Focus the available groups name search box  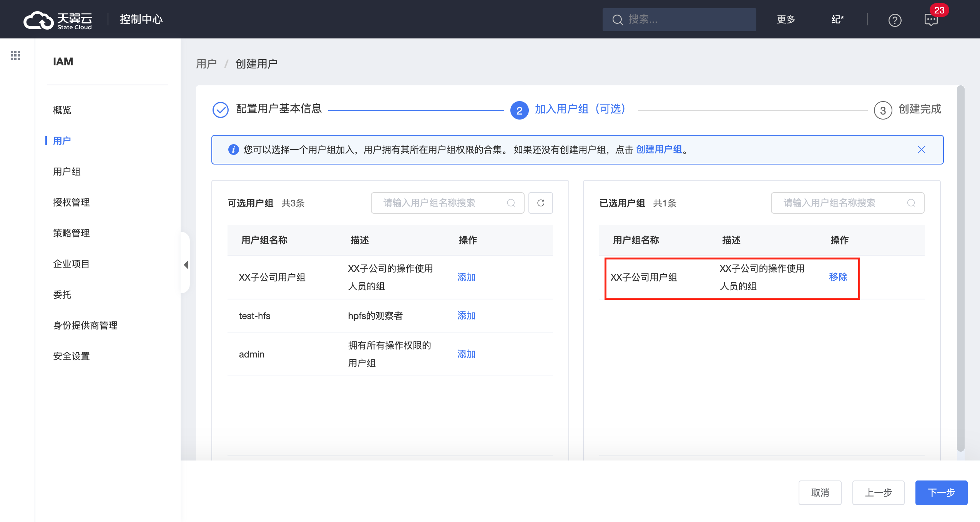point(447,203)
